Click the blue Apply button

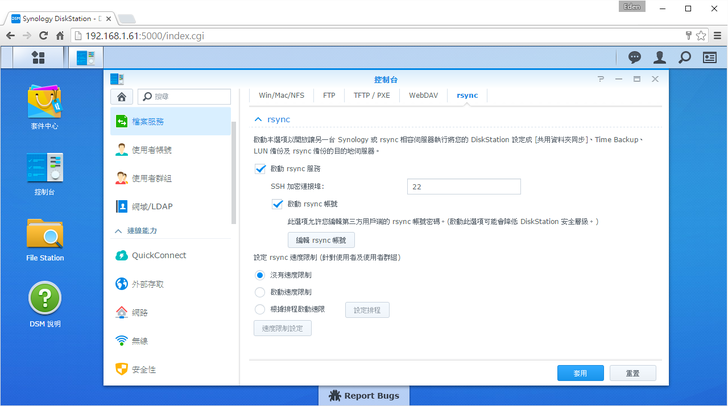tap(580, 373)
